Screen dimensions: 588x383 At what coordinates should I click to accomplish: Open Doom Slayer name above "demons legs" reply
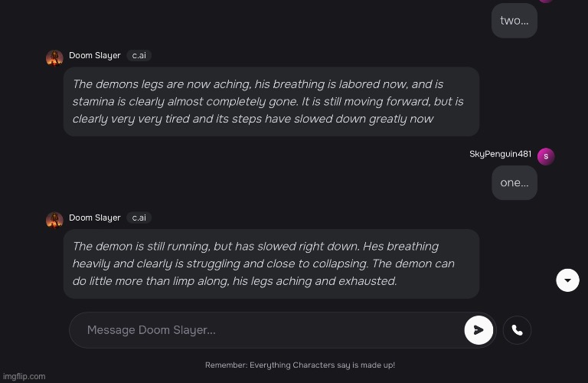(x=94, y=56)
